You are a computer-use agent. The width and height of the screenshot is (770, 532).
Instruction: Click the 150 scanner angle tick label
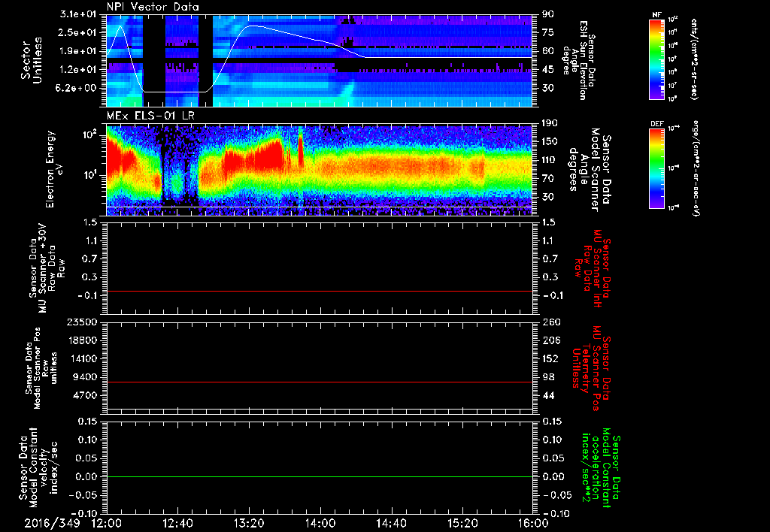(x=550, y=142)
